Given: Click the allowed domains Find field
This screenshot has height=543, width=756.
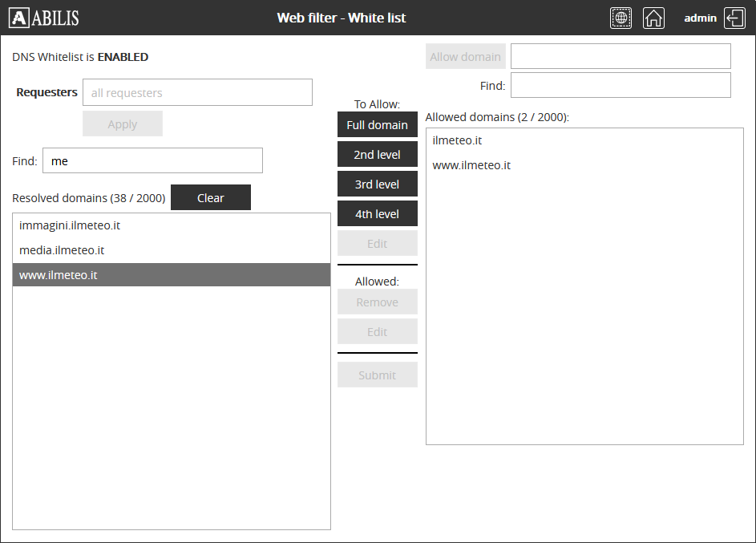Looking at the screenshot, I should pos(621,85).
